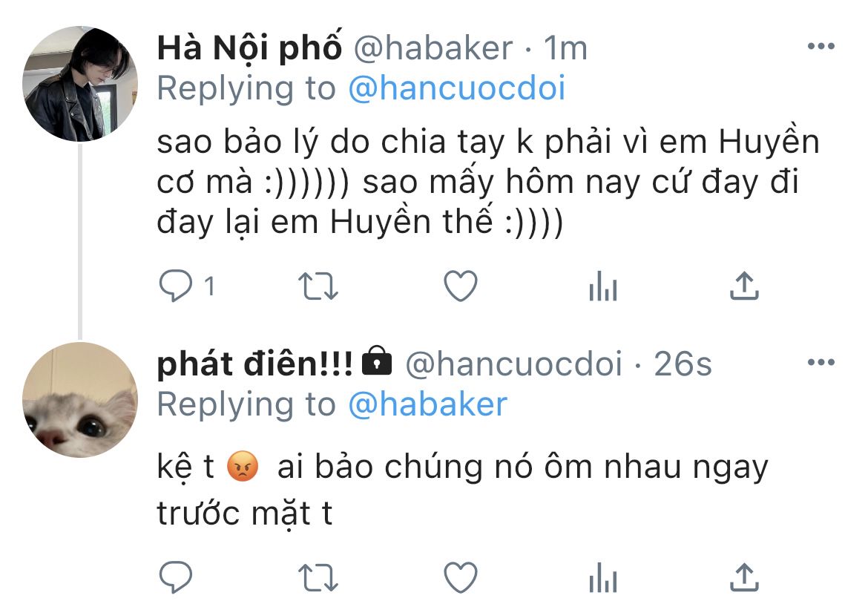Image resolution: width=868 pixels, height=604 pixels.
Task: Like the phát điên!!! tweet
Action: (461, 577)
